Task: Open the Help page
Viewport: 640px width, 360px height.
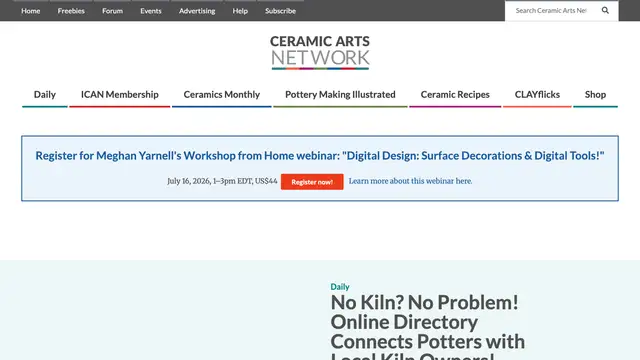Action: (240, 11)
